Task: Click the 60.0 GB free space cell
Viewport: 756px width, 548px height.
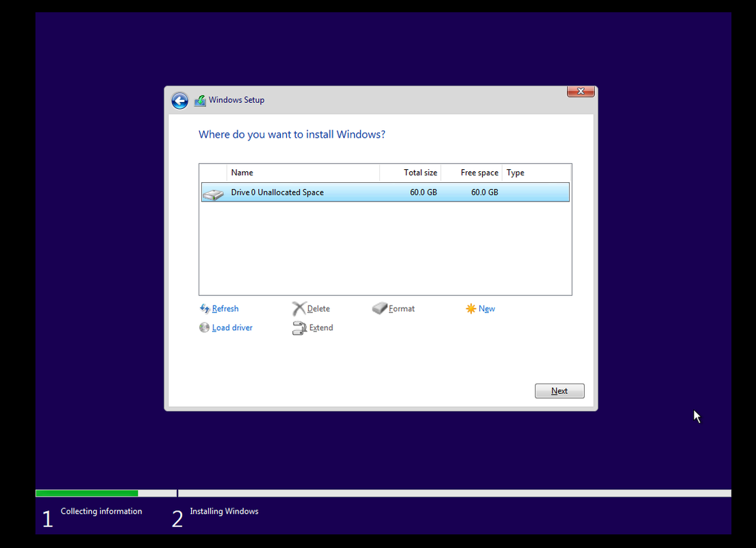Action: (x=485, y=192)
